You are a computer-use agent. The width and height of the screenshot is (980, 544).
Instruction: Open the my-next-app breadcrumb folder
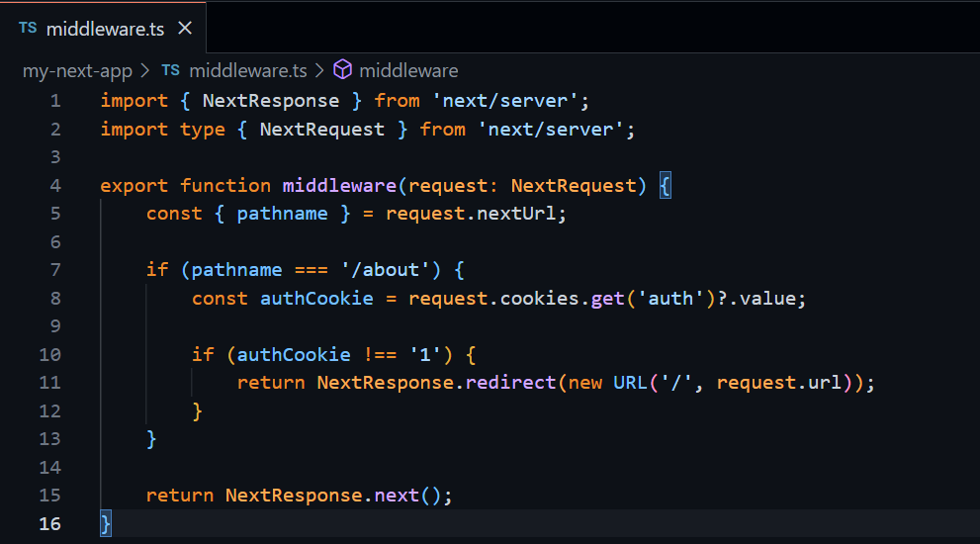(x=77, y=70)
